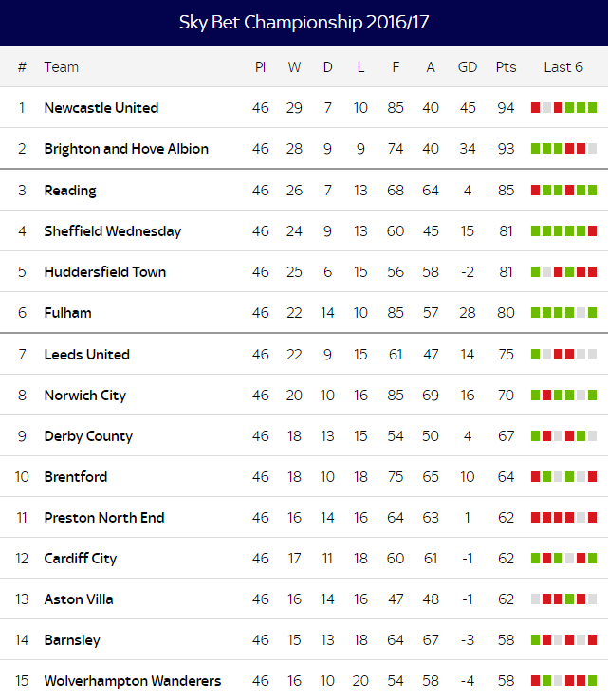Select Leeds United in the table
This screenshot has height=700, width=608.
coord(86,355)
